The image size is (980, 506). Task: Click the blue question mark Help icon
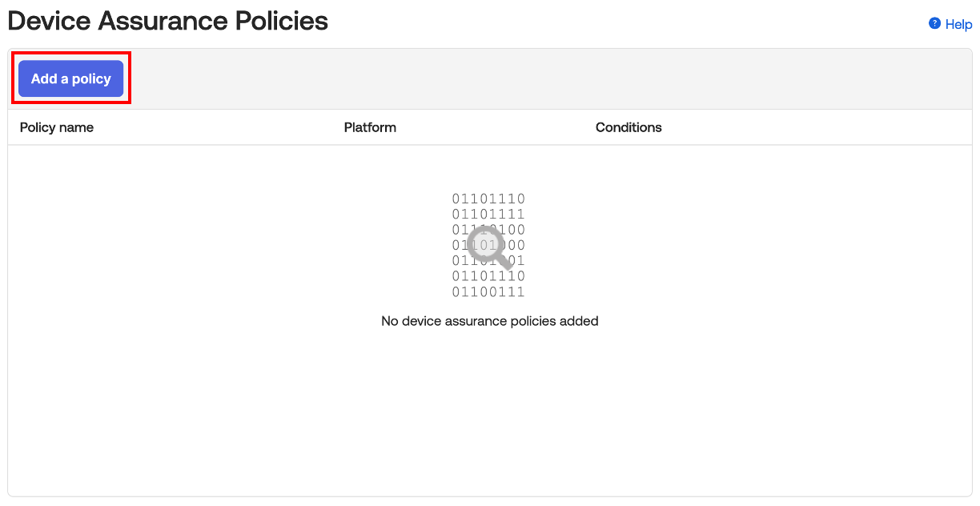934,24
